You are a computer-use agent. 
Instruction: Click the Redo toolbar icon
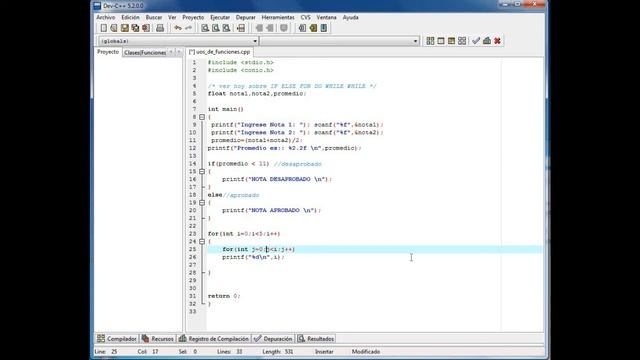point(189,28)
